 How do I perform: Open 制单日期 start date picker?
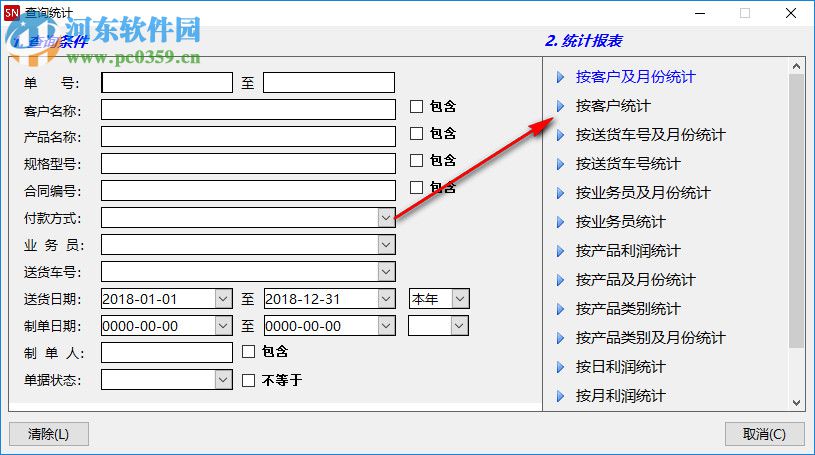(x=223, y=326)
